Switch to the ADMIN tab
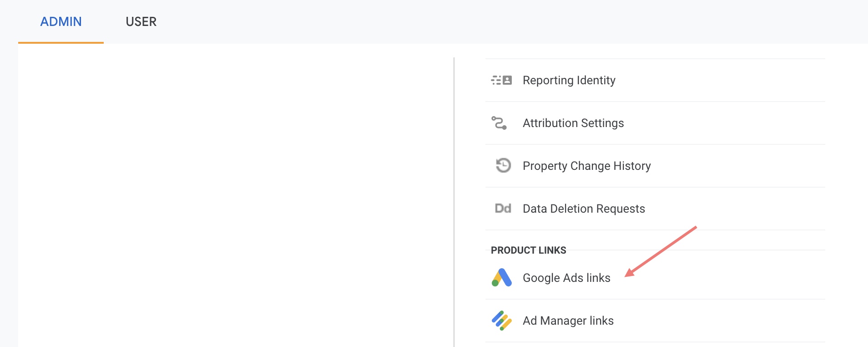This screenshot has height=347, width=868. (61, 21)
